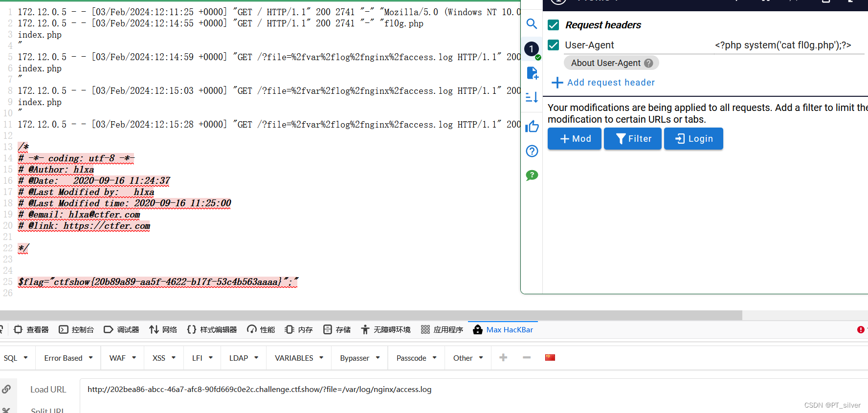Switch to the 无障碍环境 accessibility tab
This screenshot has height=413, width=868.
coord(386,330)
